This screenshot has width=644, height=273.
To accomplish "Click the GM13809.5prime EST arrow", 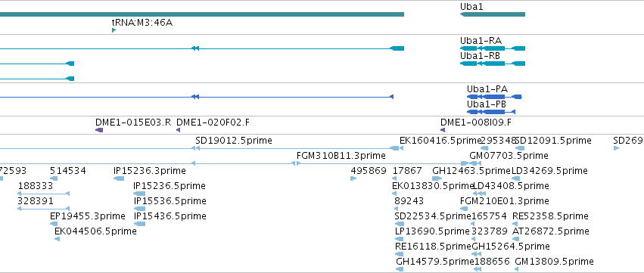I will point(517,269).
